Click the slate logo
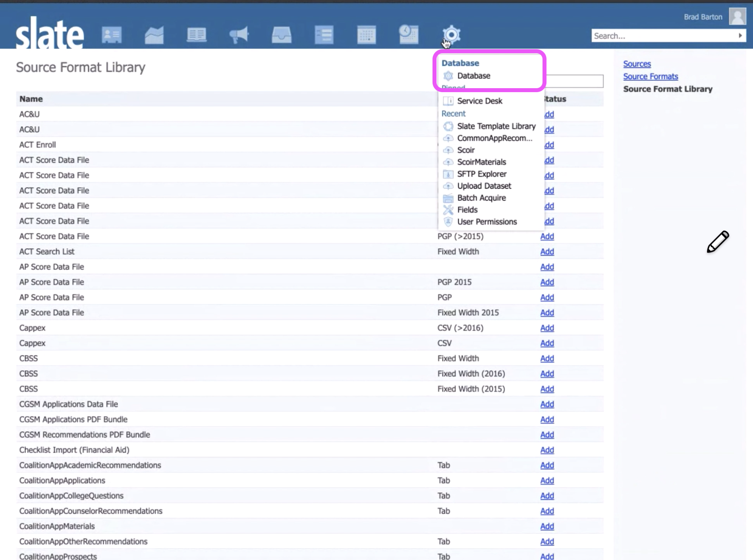The width and height of the screenshot is (753, 560). pyautogui.click(x=50, y=33)
